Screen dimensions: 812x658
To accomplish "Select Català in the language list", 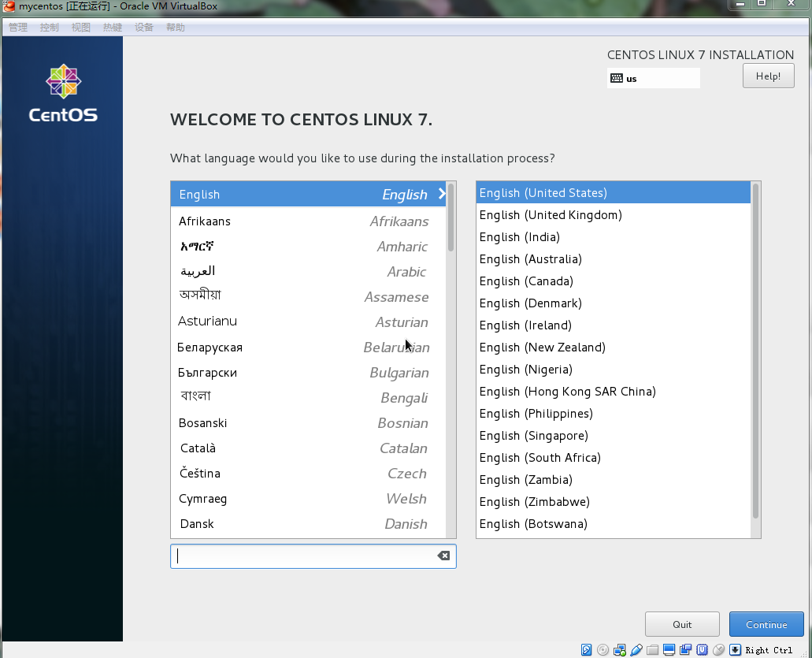I will pyautogui.click(x=308, y=448).
